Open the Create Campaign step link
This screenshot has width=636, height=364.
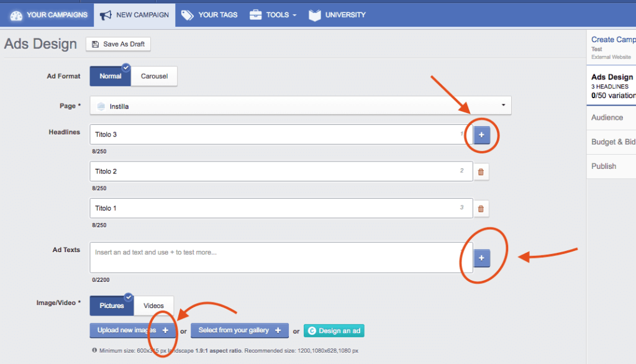pyautogui.click(x=613, y=40)
